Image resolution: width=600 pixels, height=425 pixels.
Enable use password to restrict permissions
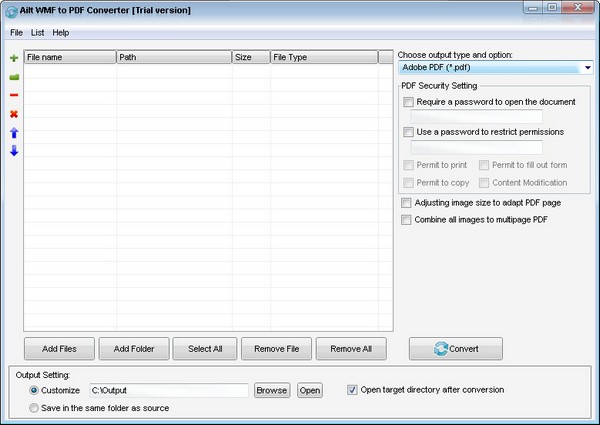pos(408,132)
